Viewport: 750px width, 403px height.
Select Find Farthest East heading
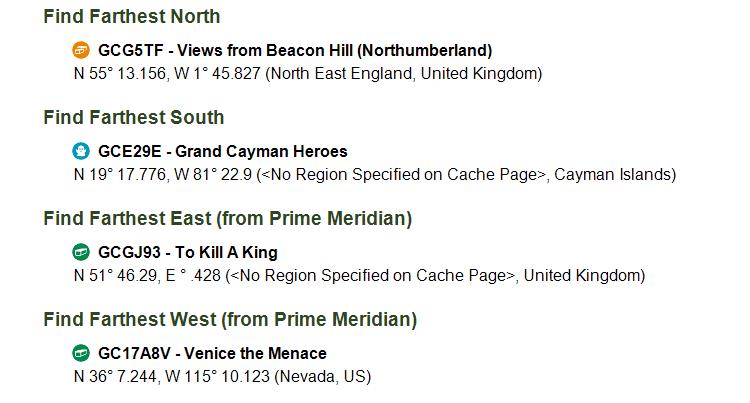tap(228, 218)
